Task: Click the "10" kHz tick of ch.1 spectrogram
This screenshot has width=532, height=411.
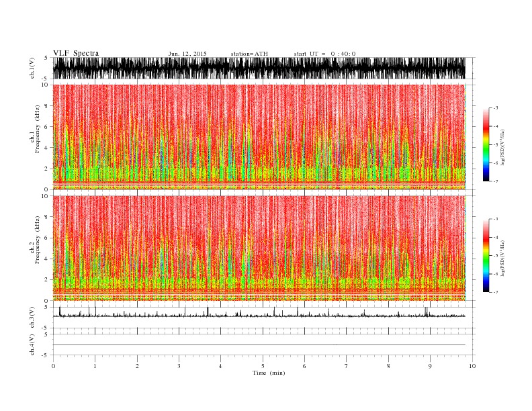Action: click(46, 85)
